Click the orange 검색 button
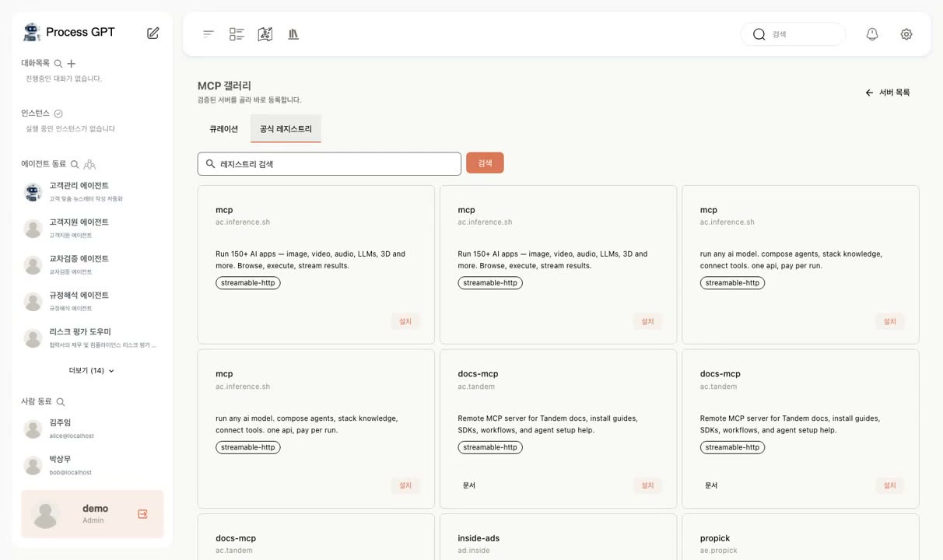The height and width of the screenshot is (560, 943). (485, 163)
